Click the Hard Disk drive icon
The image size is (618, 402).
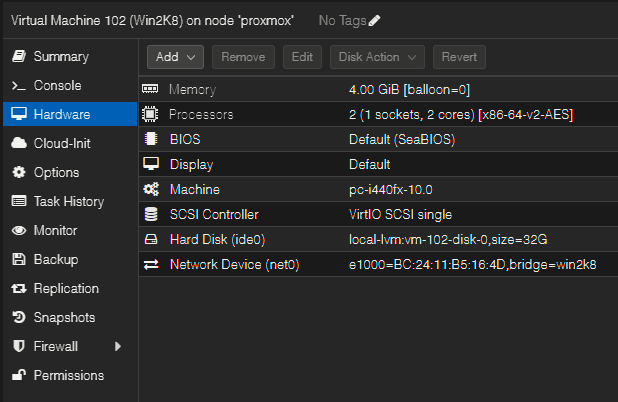coord(151,239)
